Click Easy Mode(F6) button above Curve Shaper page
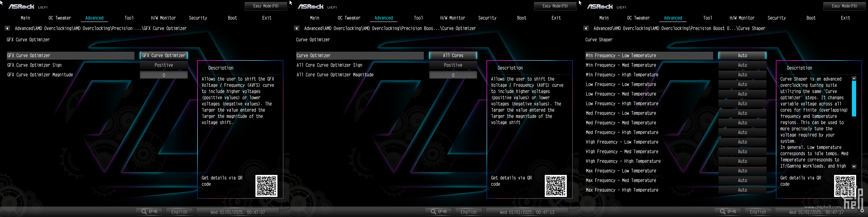The image size is (868, 217). point(845,6)
